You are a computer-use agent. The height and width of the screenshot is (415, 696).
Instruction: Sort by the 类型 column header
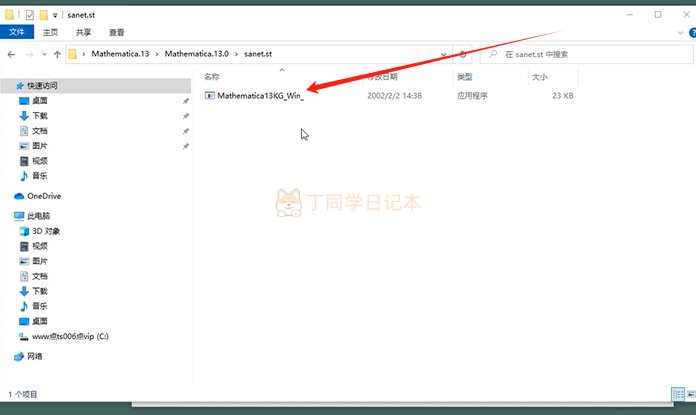click(x=465, y=77)
